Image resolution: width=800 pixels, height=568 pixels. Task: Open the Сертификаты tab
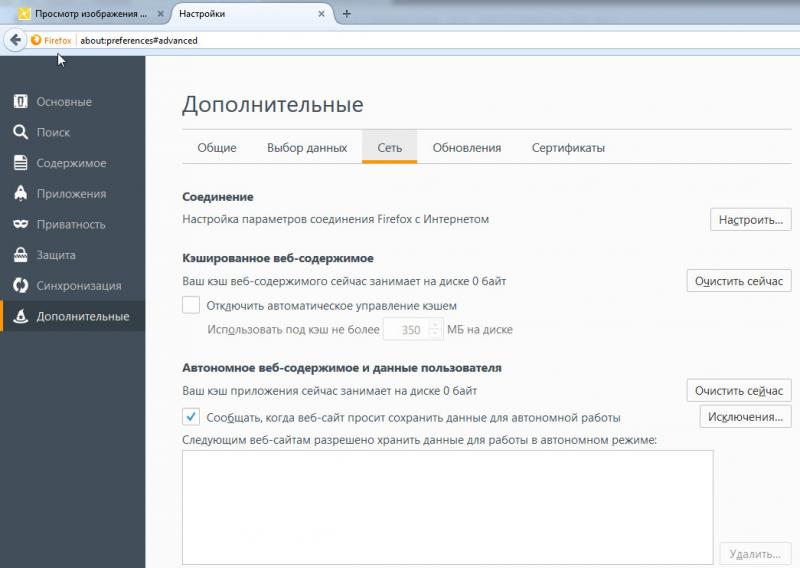[568, 147]
